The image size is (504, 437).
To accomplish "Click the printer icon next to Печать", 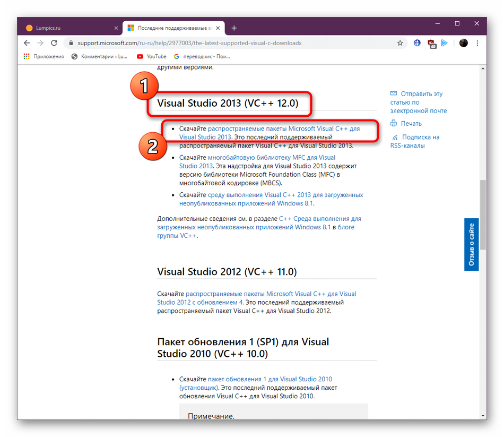I will 394,123.
